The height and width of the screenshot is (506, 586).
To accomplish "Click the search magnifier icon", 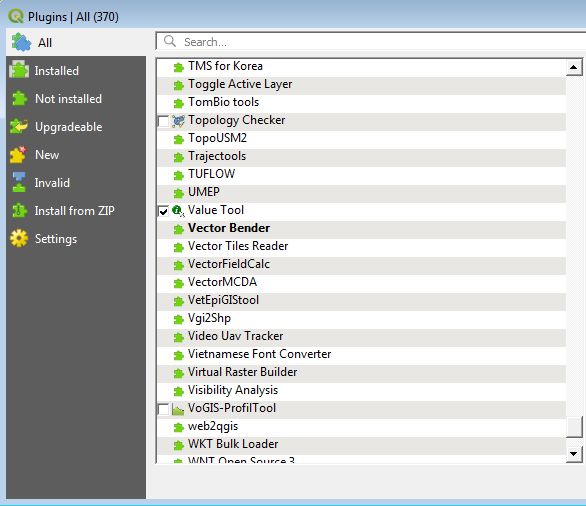I will point(170,41).
